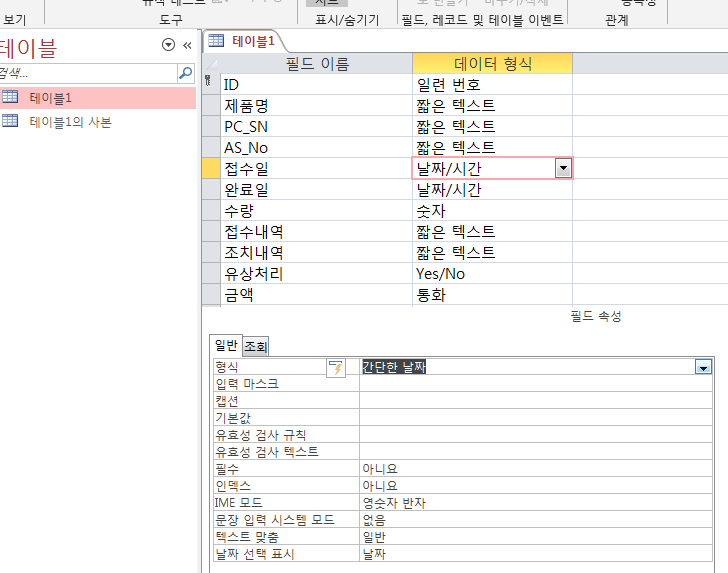Click the row selector for the 접수일 row
728x573 pixels.
coord(211,168)
